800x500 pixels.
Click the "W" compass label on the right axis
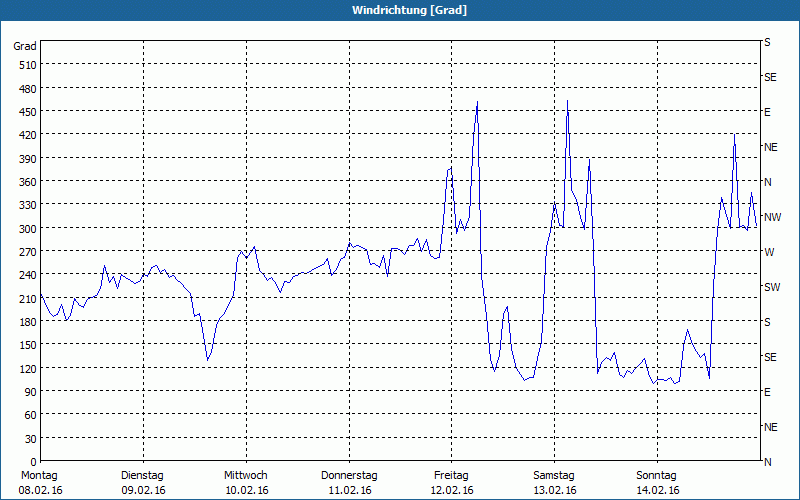[x=769, y=252]
